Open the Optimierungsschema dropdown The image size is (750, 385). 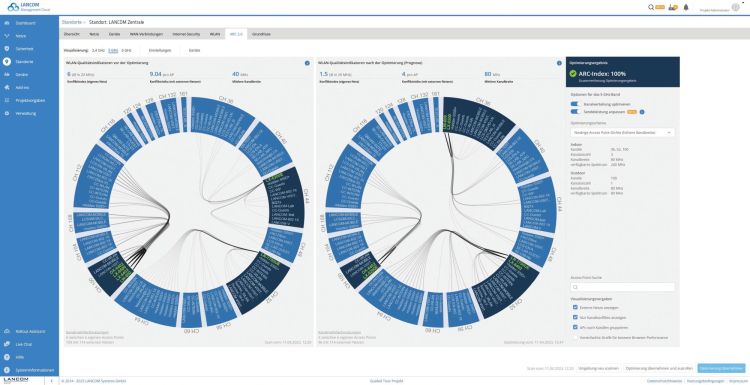(x=622, y=132)
